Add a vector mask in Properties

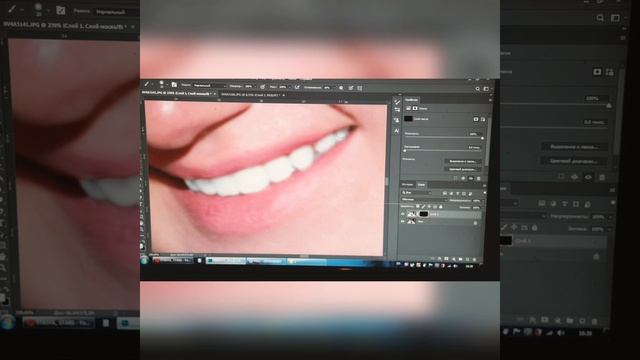[x=483, y=119]
